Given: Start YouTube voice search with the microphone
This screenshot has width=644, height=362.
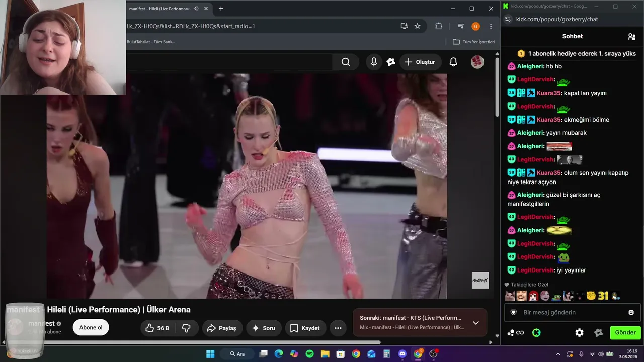Looking at the screenshot, I should [x=374, y=62].
